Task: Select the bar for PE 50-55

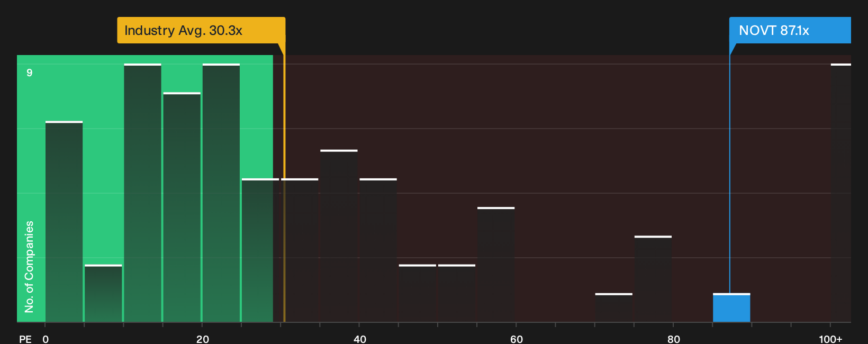Action: 457,293
